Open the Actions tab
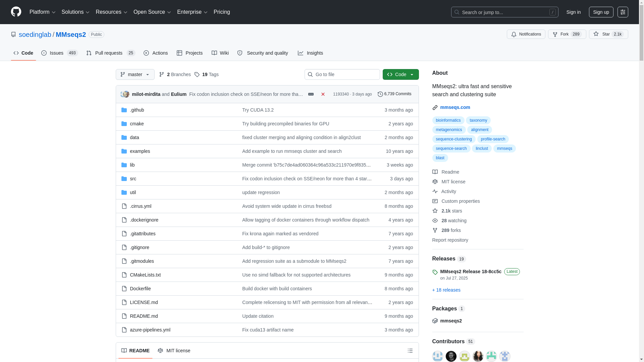Screen dimensions: 644x362 [x=156, y=53]
